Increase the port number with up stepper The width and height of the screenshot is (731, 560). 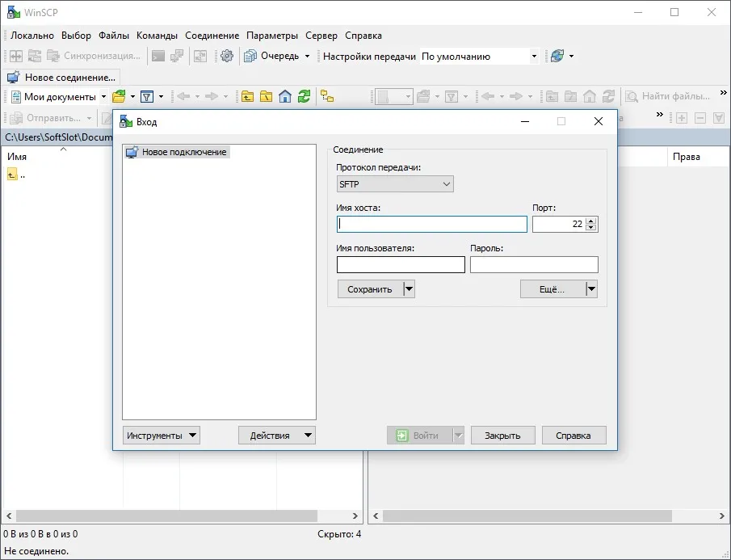(x=591, y=221)
